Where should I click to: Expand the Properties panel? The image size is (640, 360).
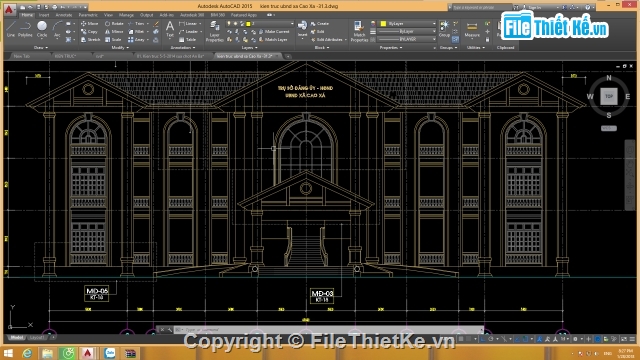391,48
